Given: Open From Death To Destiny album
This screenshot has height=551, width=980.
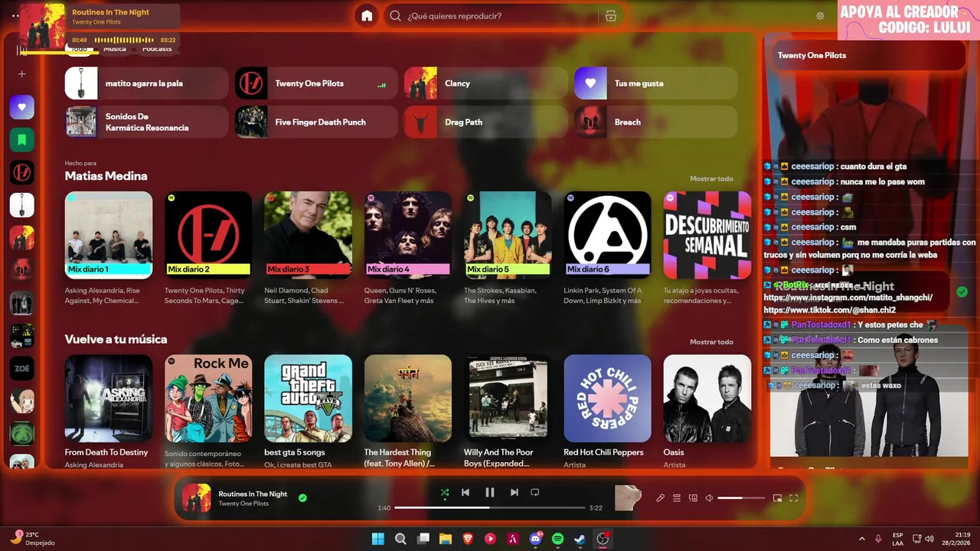Looking at the screenshot, I should [x=109, y=410].
